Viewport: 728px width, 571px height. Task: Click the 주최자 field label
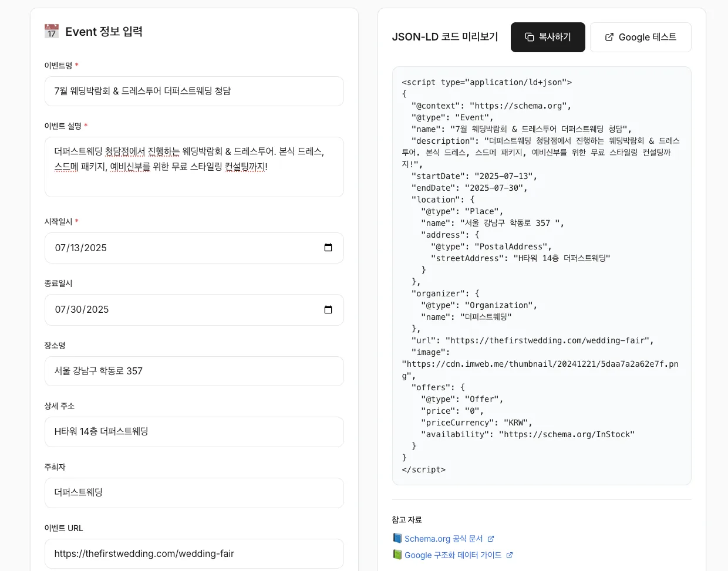tap(55, 467)
